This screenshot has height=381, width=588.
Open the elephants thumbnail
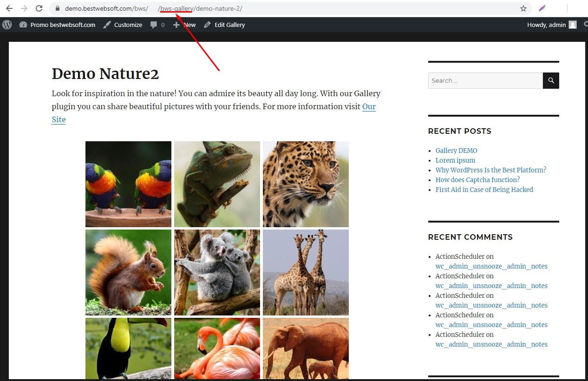pyautogui.click(x=306, y=348)
